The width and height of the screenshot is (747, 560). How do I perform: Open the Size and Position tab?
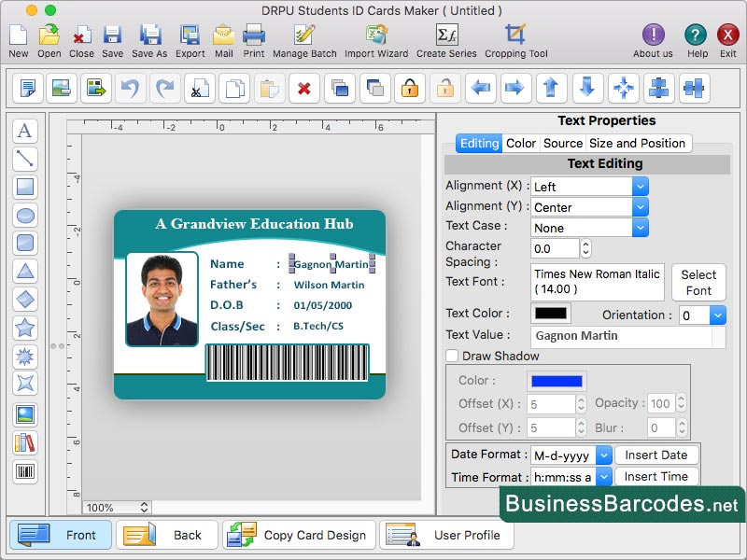[x=639, y=143]
